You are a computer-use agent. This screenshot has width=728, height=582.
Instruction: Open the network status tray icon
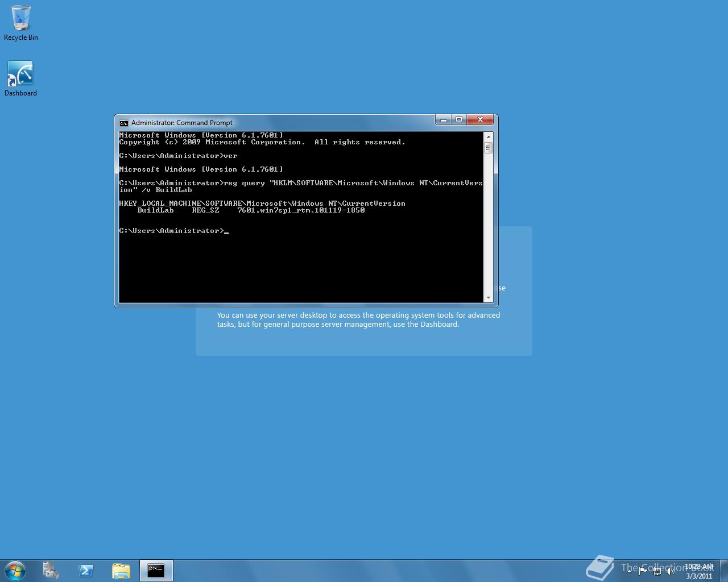[657, 571]
